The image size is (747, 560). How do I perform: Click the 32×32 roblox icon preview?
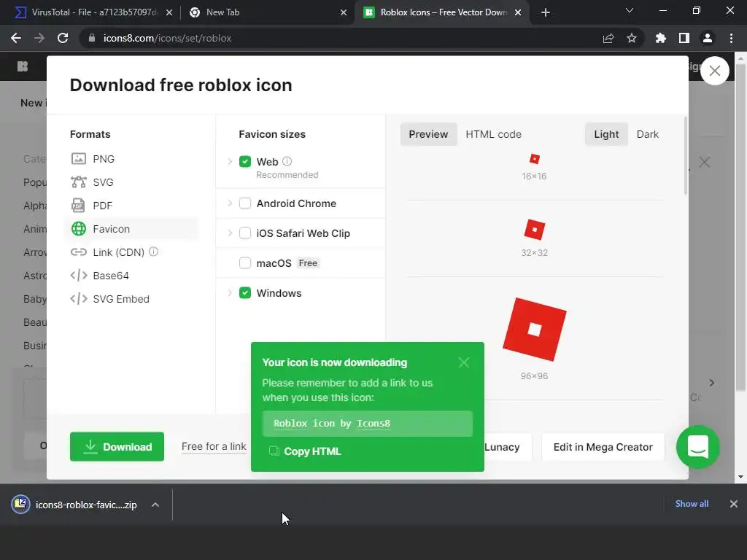pos(535,230)
